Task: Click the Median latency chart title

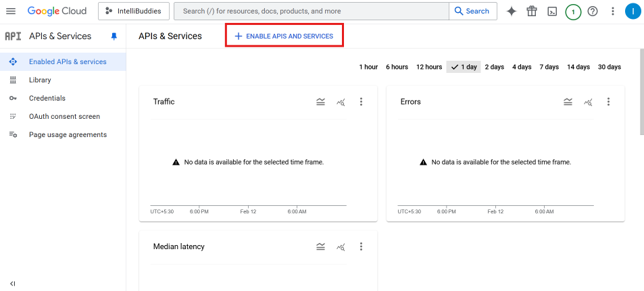Action: 178,246
